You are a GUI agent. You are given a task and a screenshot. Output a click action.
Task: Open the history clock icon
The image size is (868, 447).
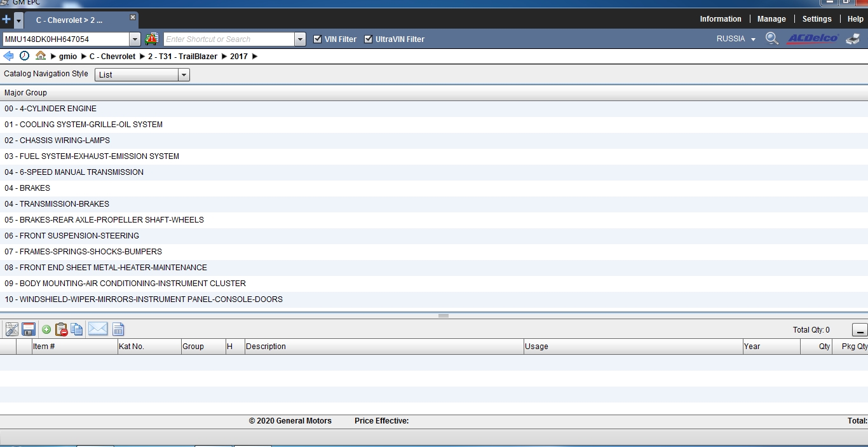[x=24, y=56]
